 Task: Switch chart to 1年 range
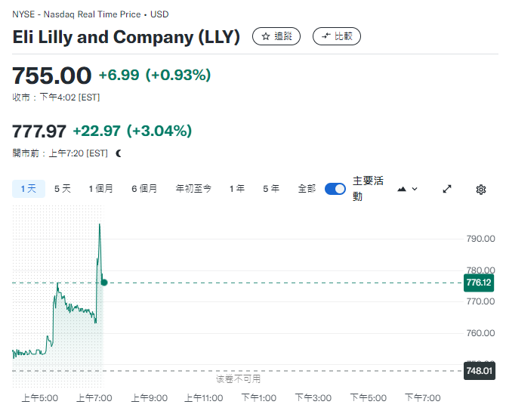click(237, 189)
